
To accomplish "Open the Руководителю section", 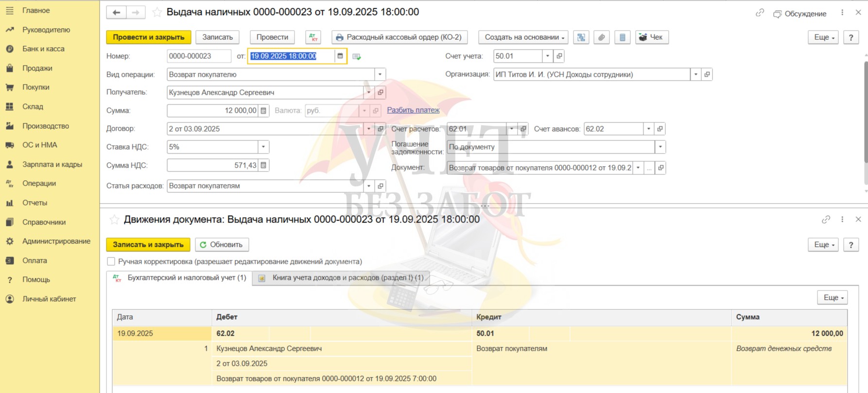I will click(46, 30).
